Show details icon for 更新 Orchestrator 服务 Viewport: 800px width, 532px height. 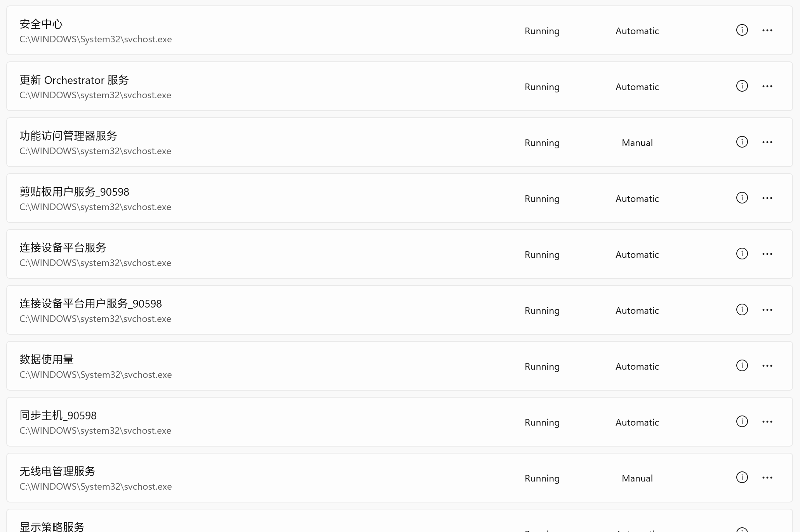click(742, 86)
